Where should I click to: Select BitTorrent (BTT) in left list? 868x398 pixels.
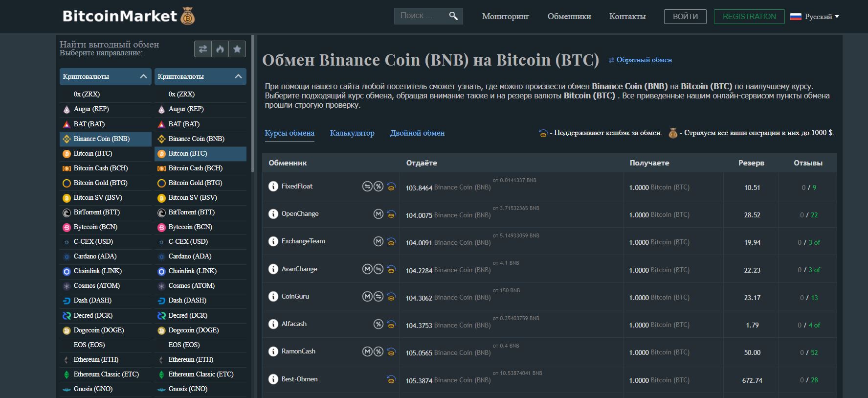[x=106, y=212]
